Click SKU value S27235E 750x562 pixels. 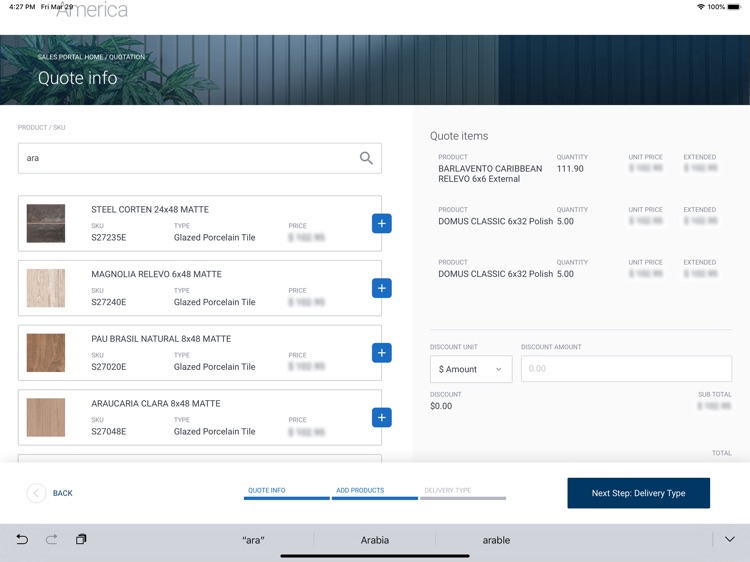(x=109, y=238)
